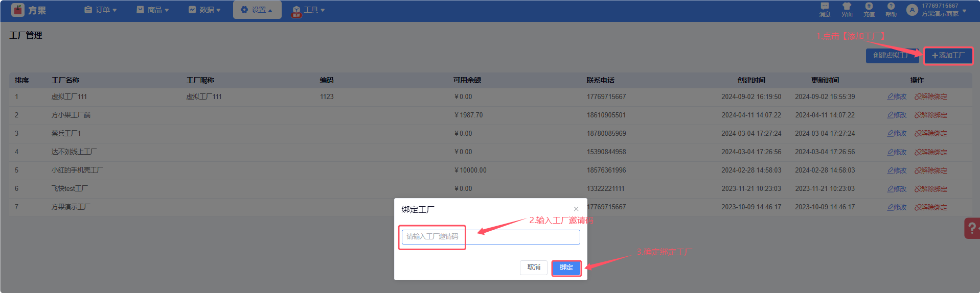The image size is (980, 293).
Task: Click 解除绑定 for 达不刘线上工厂
Action: [x=931, y=152]
